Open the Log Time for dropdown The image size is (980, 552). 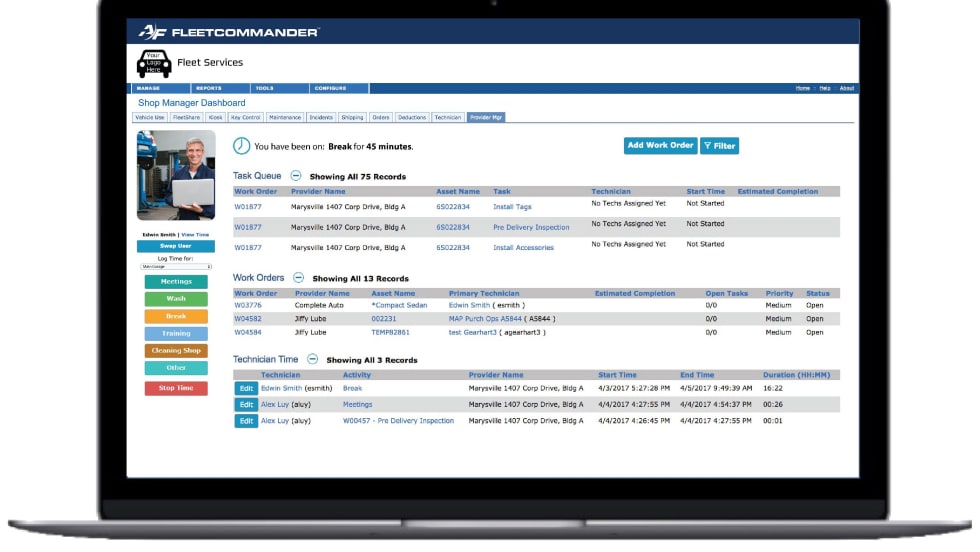(176, 267)
